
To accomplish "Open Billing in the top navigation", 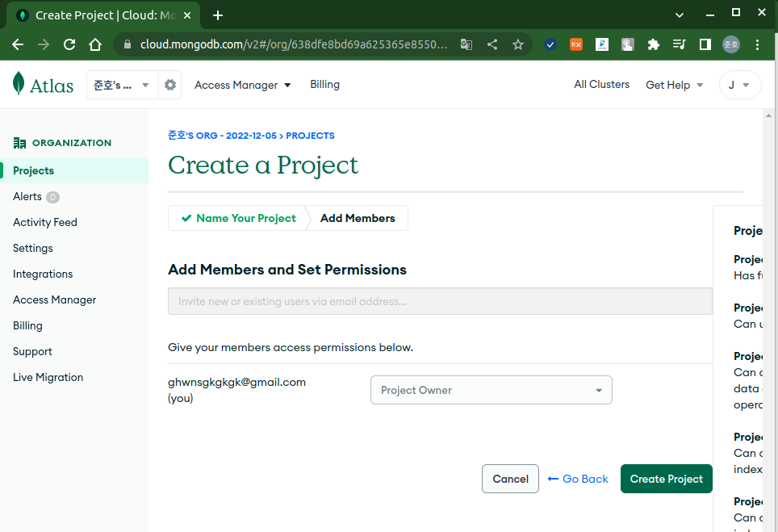I will (x=325, y=85).
